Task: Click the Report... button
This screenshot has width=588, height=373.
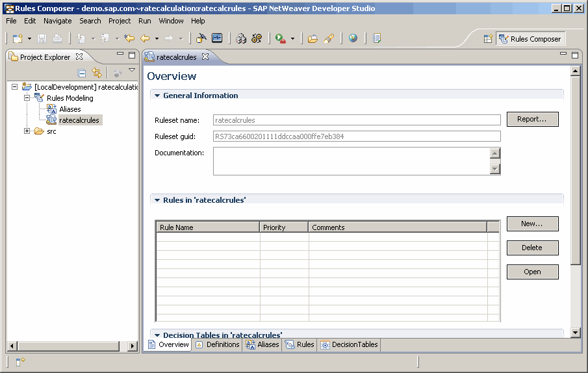Action: 533,119
